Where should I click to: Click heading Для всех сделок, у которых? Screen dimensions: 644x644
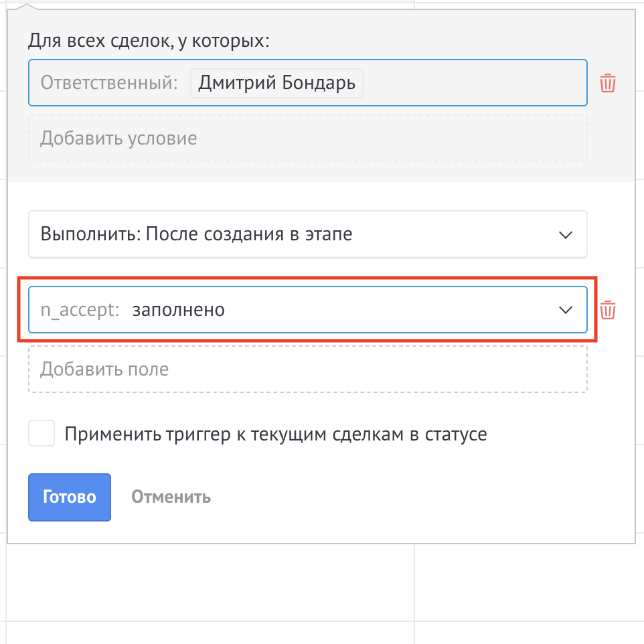click(149, 41)
